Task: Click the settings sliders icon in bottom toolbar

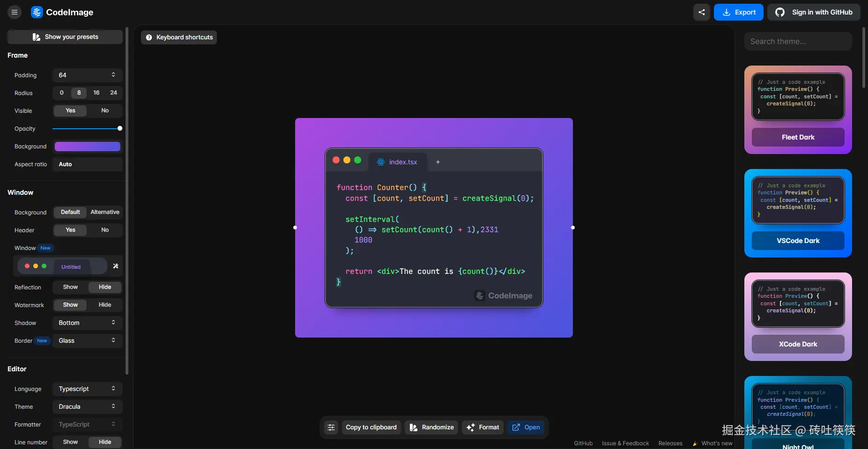Action: pos(331,427)
